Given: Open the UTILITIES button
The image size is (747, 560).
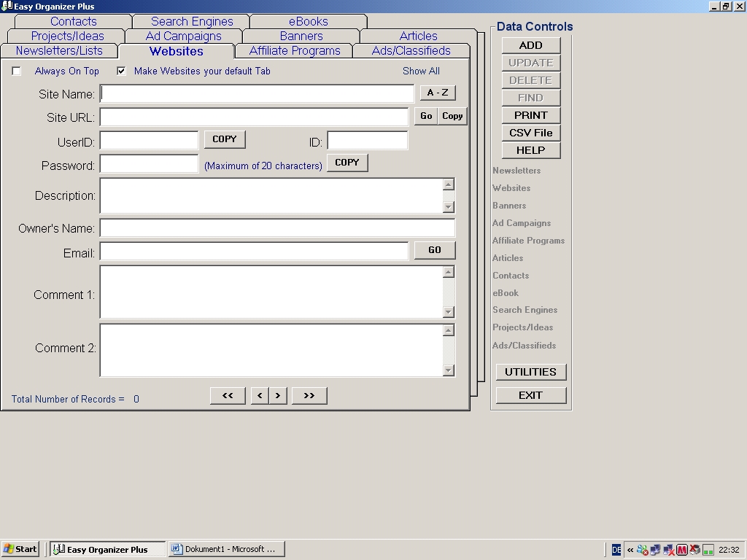Looking at the screenshot, I should click(530, 372).
